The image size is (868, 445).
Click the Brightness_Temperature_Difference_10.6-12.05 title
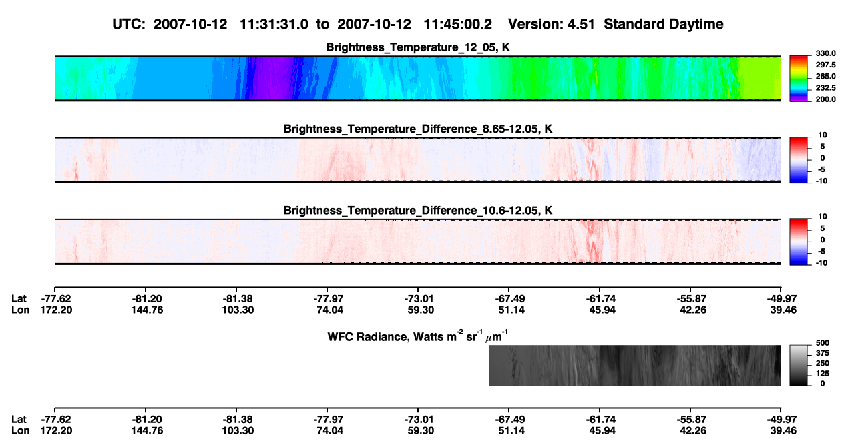coord(418,211)
